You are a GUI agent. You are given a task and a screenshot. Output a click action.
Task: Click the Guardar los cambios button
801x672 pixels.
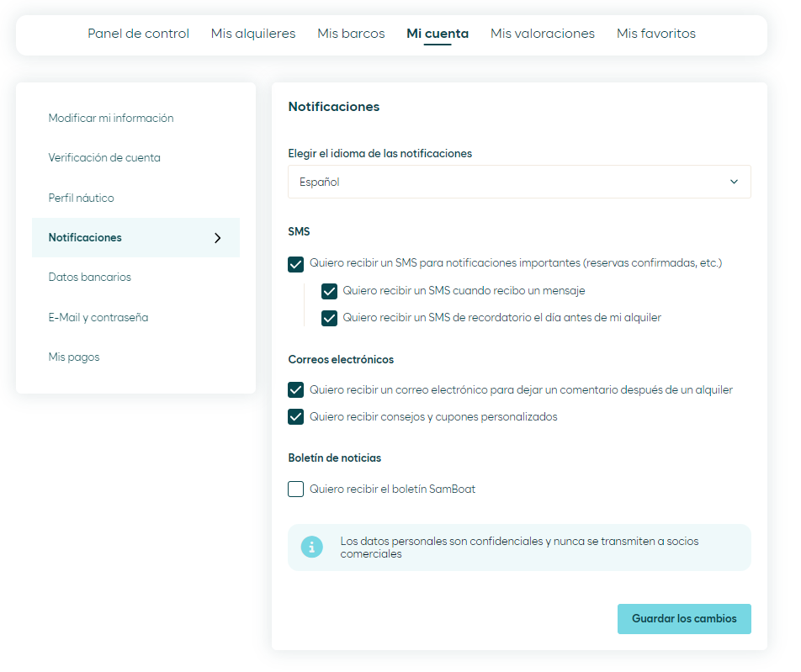coord(684,619)
